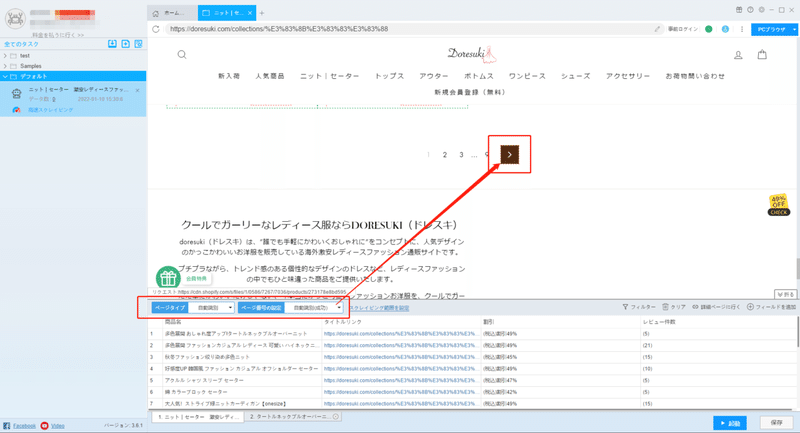Click フィールドを追加 option
Viewport: 800px width, 433px height.
point(771,307)
